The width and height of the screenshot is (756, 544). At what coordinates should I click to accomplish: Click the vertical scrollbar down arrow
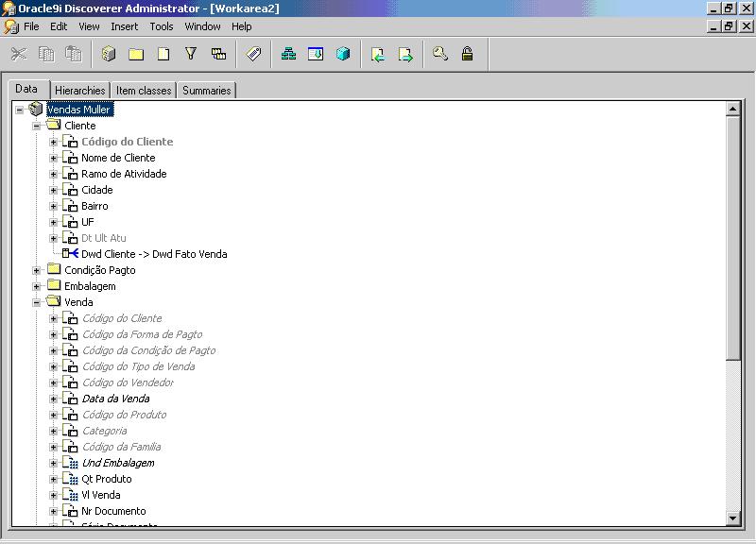[732, 518]
